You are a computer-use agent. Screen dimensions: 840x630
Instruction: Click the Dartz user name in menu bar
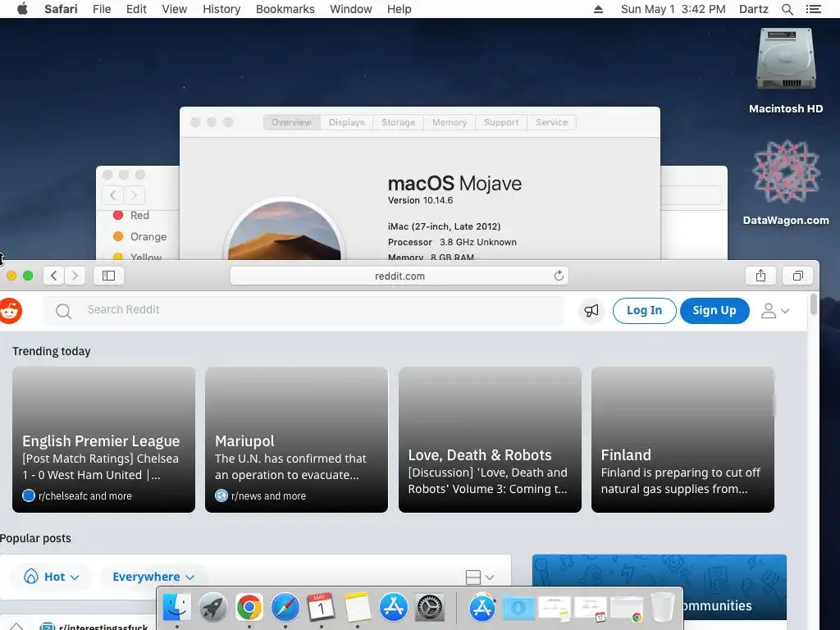click(753, 9)
